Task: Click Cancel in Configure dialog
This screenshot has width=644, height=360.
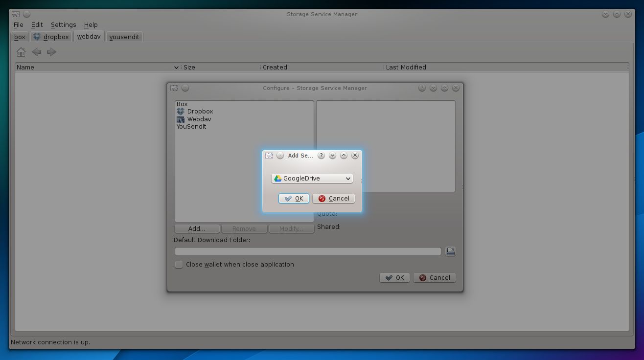Action: (x=435, y=278)
